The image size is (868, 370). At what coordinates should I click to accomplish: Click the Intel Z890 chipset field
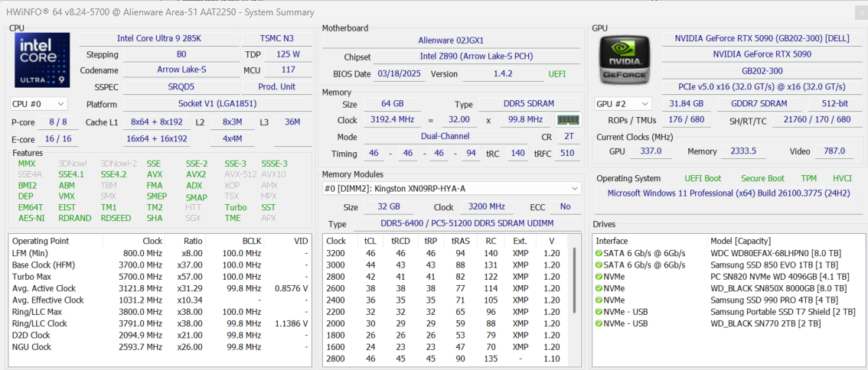point(477,57)
